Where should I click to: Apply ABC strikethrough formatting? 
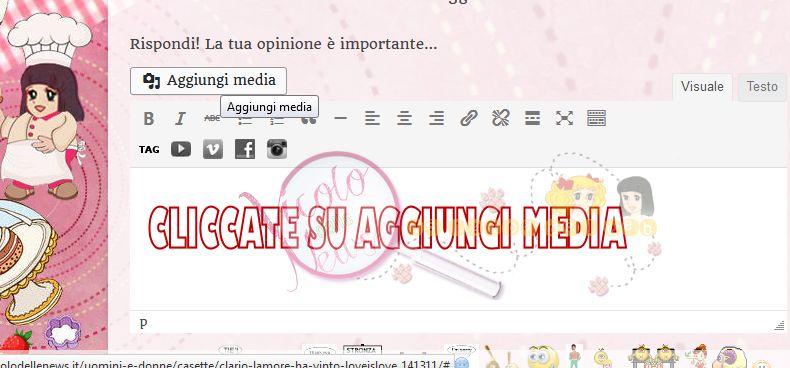point(212,118)
